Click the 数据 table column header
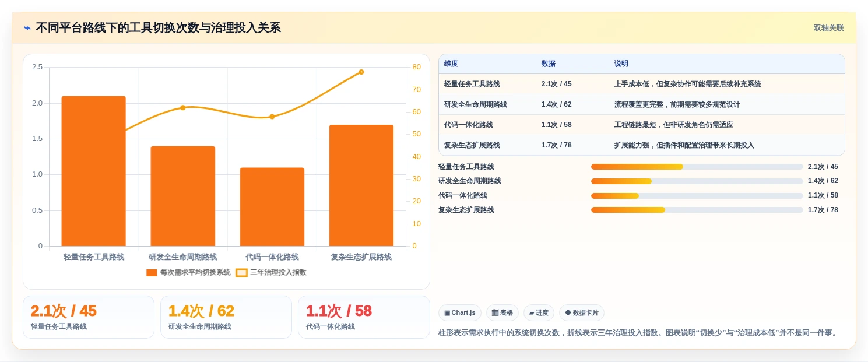868x362 pixels. (x=549, y=64)
